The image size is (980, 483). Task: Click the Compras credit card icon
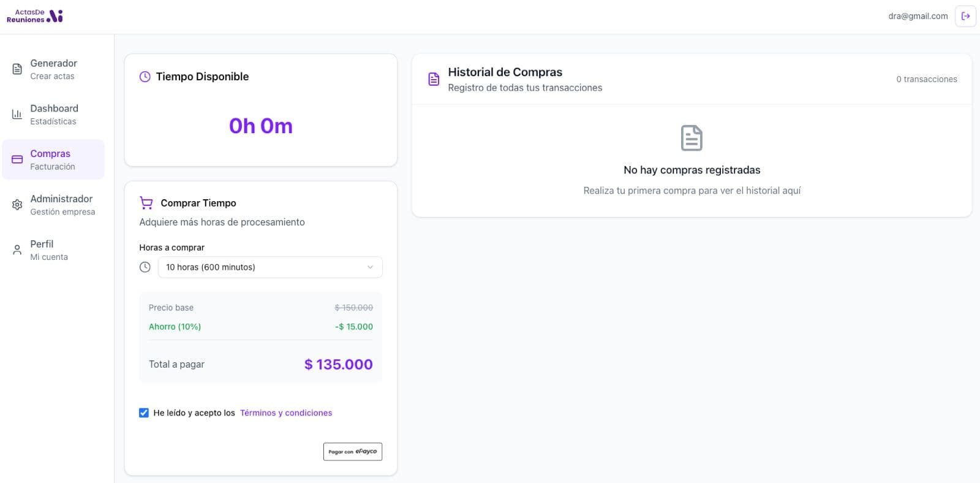[17, 159]
